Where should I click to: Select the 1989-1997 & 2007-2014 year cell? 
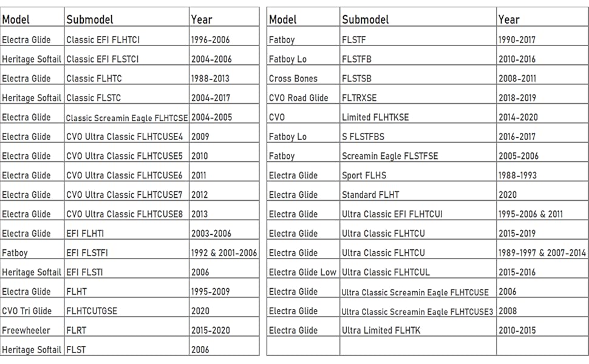coord(542,253)
